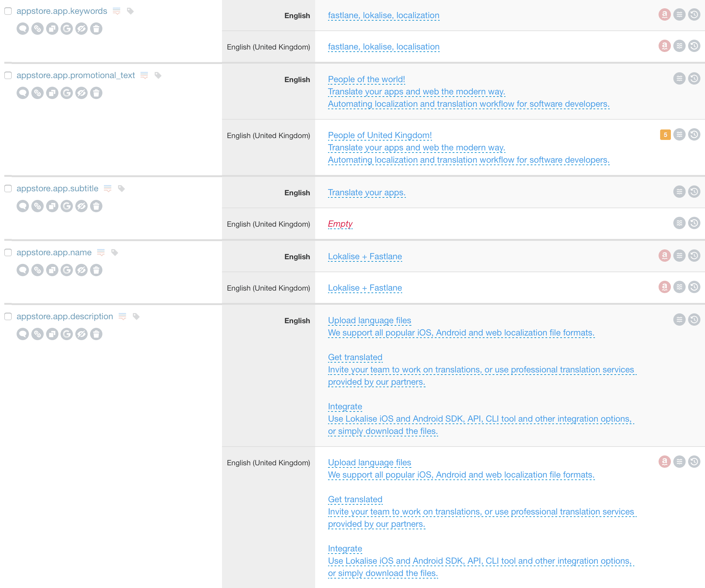Hide the appstore.app.keywords key
Screen dimensions: 705x588
click(81, 29)
